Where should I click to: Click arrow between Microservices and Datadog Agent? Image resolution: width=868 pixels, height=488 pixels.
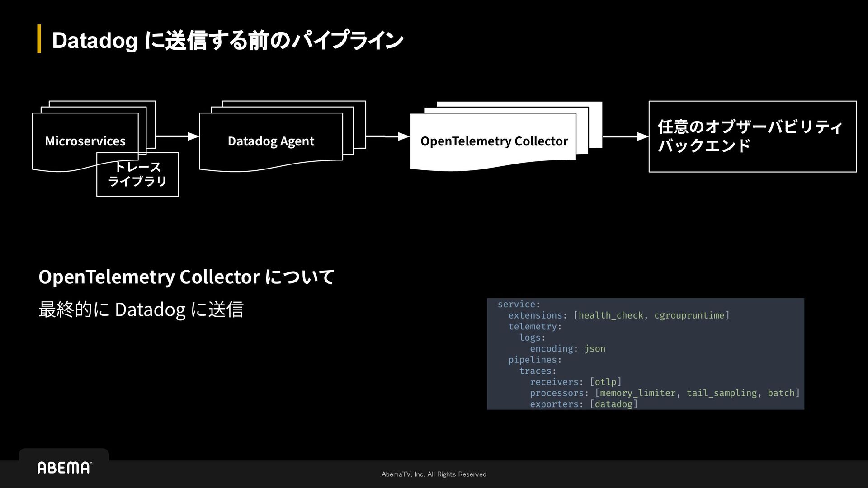pos(177,136)
